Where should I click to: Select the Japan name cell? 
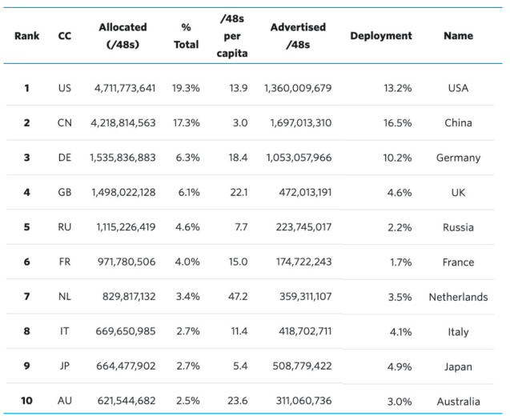(458, 367)
